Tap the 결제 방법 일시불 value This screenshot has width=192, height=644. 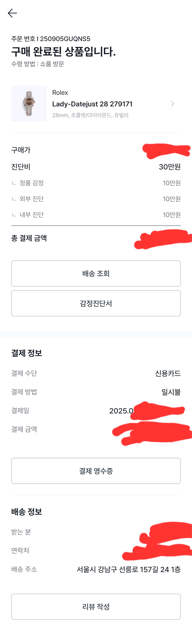pyautogui.click(x=171, y=392)
